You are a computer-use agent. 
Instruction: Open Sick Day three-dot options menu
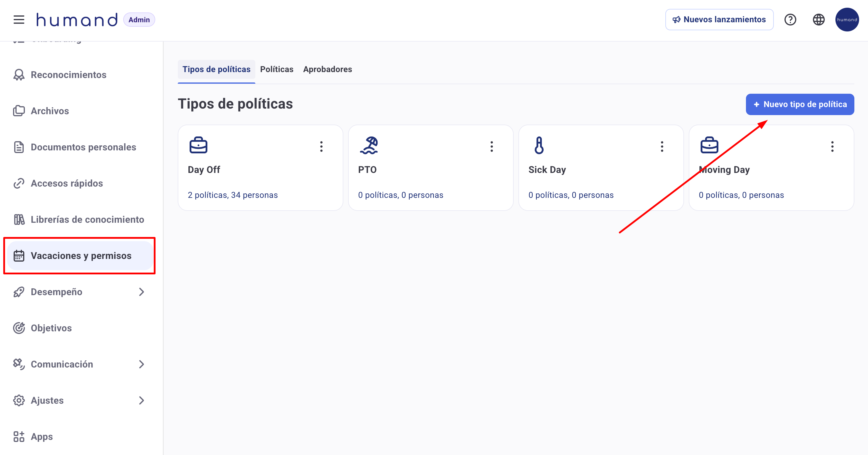[662, 147]
